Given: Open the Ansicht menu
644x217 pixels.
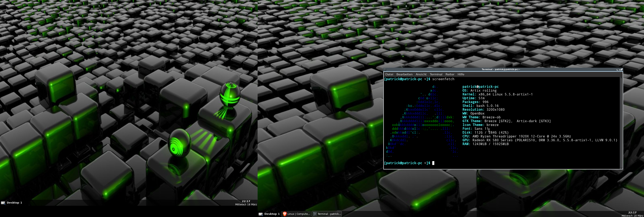Looking at the screenshot, I should pos(421,74).
